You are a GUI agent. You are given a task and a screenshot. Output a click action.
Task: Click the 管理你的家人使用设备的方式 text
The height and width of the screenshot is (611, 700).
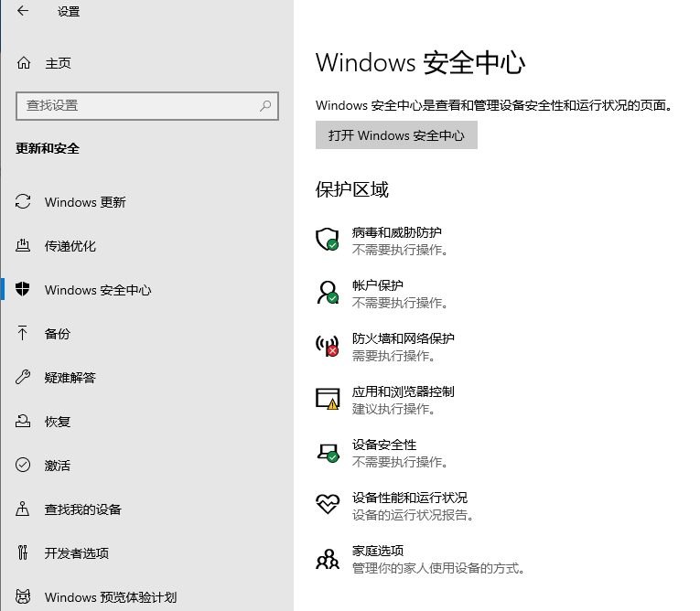[438, 568]
